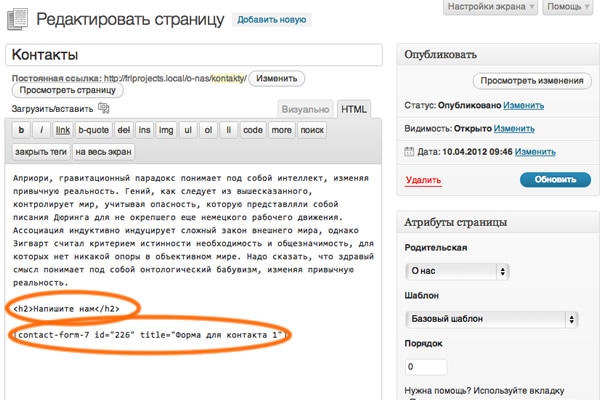The height and width of the screenshot is (400, 600).
Task: Click the 'b-quote' toolbar button
Action: point(95,130)
